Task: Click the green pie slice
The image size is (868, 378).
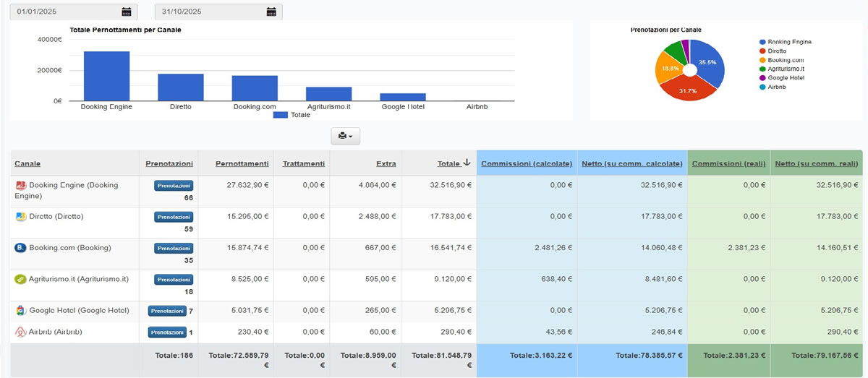Action: [x=675, y=50]
